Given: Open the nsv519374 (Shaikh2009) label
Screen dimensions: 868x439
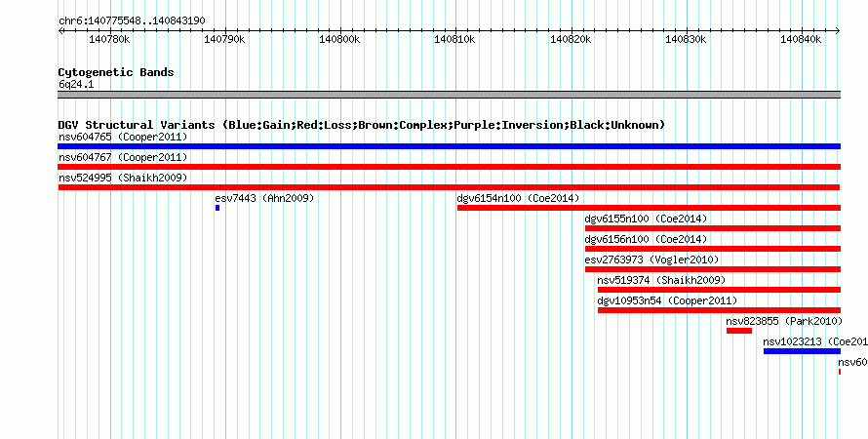Looking at the screenshot, I should tap(661, 280).
